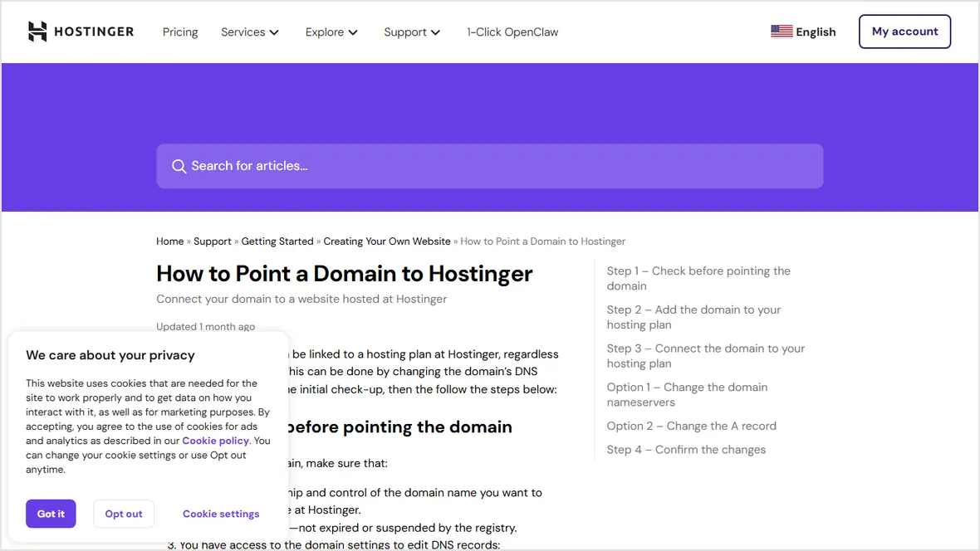The image size is (980, 551).
Task: Go to Getting Started breadcrumb
Action: coord(277,241)
